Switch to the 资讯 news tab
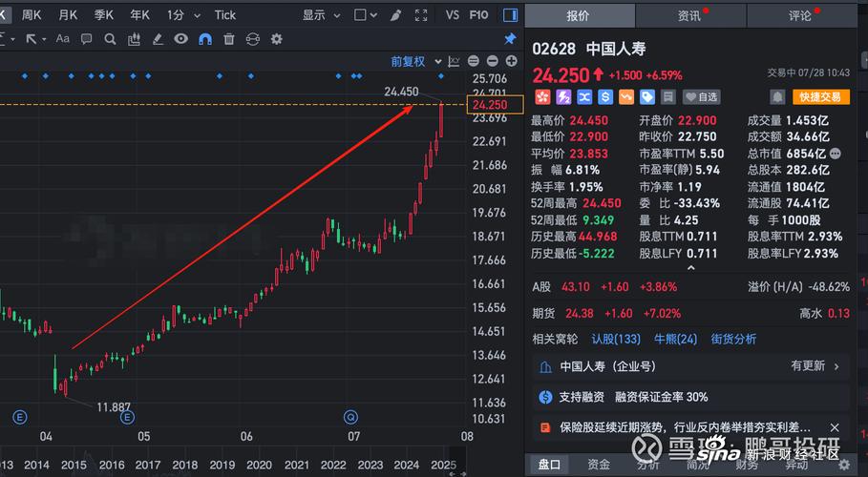The height and width of the screenshot is (477, 868). coord(690,15)
